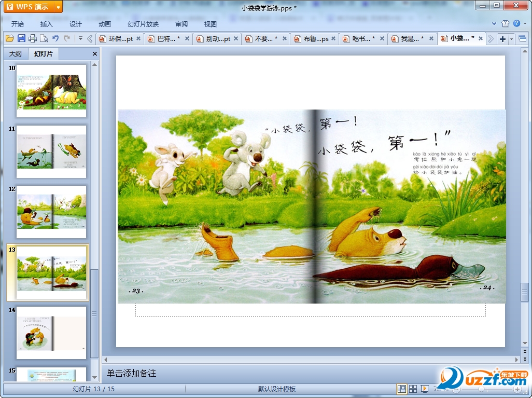
Task: Expand the WPS 演示 button dropdown arrow
Action: click(x=59, y=7)
